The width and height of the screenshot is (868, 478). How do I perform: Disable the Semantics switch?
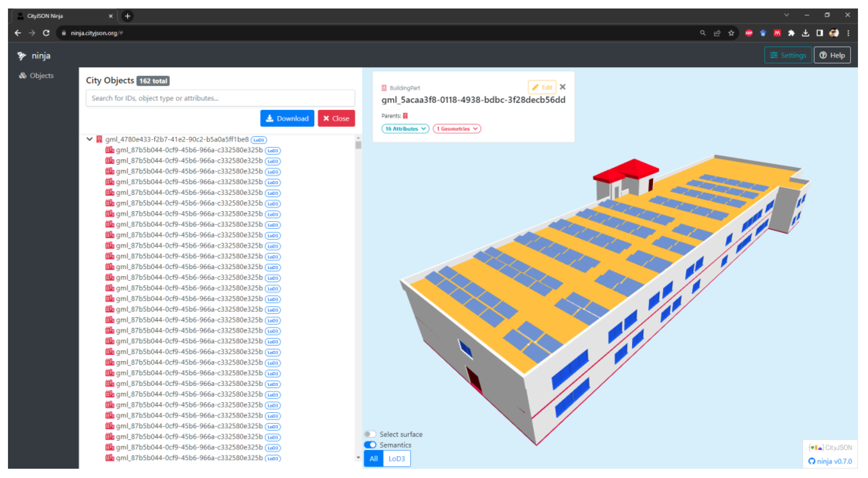370,445
